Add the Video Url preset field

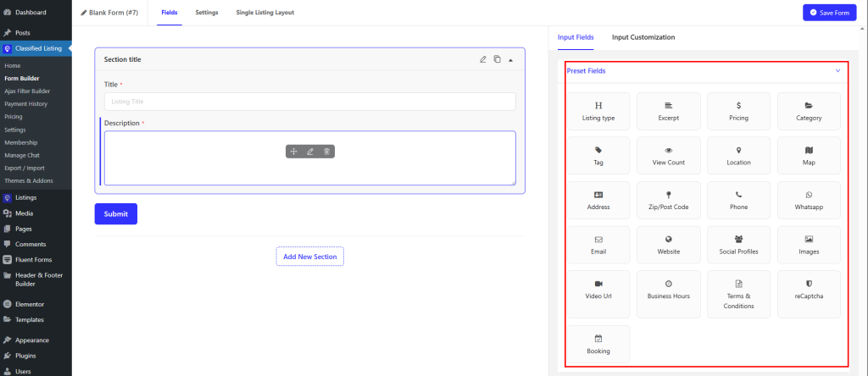pos(598,294)
